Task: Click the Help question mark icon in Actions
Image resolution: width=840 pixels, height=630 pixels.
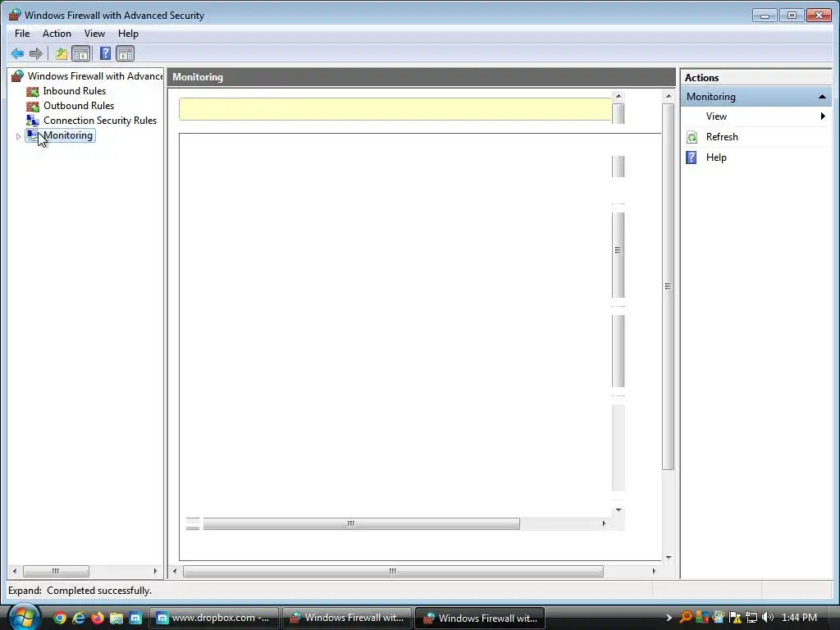Action: 692,157
